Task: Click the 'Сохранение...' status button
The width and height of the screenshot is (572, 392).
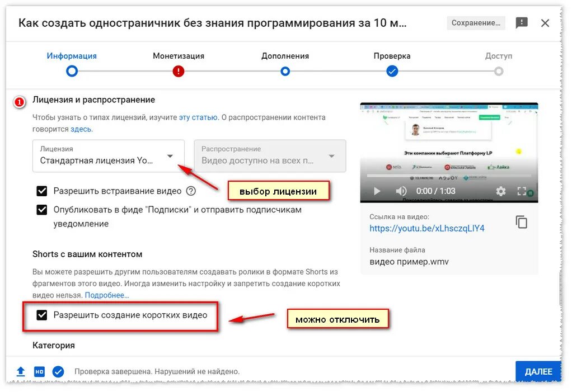Action: coord(476,23)
